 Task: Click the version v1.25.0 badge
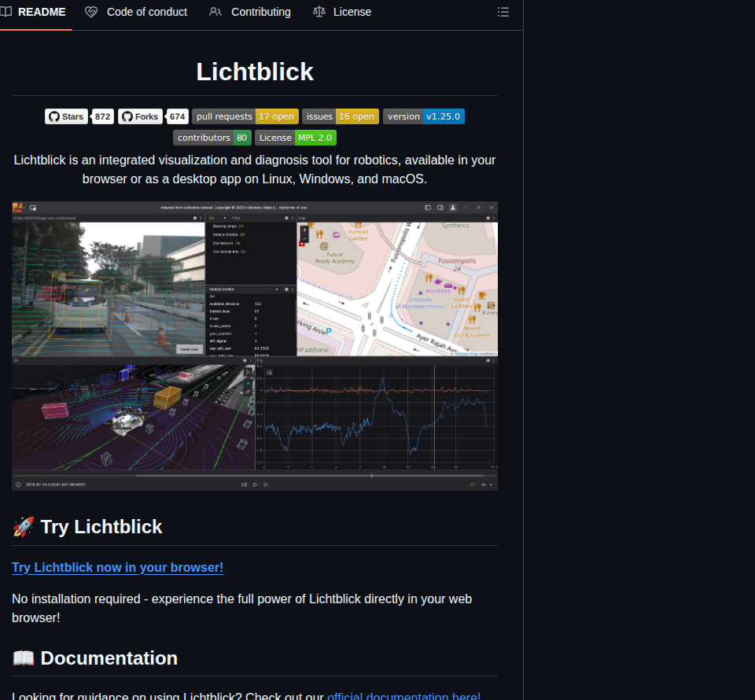point(424,116)
